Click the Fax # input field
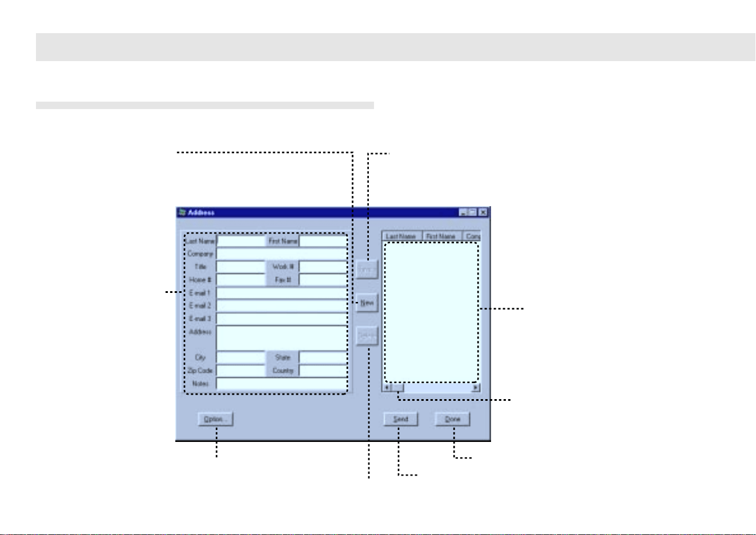756x535 pixels. [323, 280]
